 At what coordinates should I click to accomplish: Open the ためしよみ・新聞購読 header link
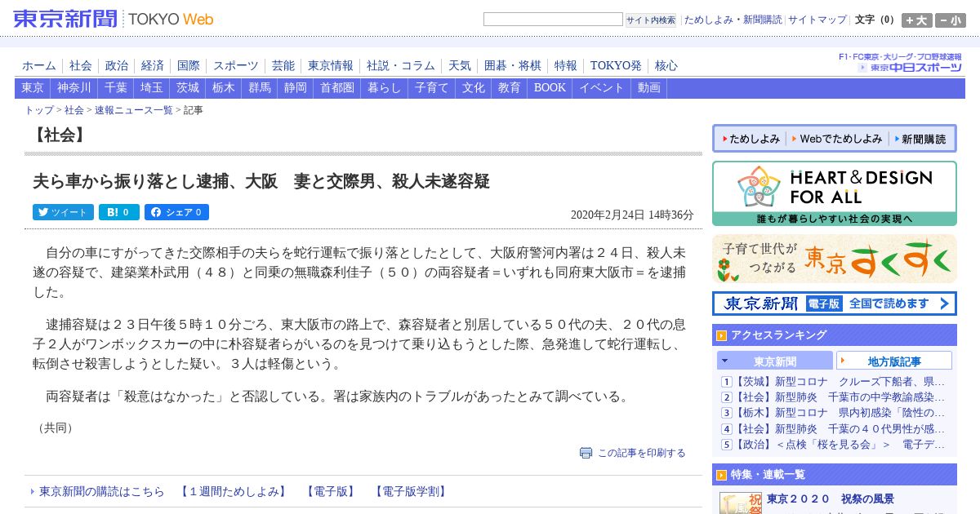point(733,20)
